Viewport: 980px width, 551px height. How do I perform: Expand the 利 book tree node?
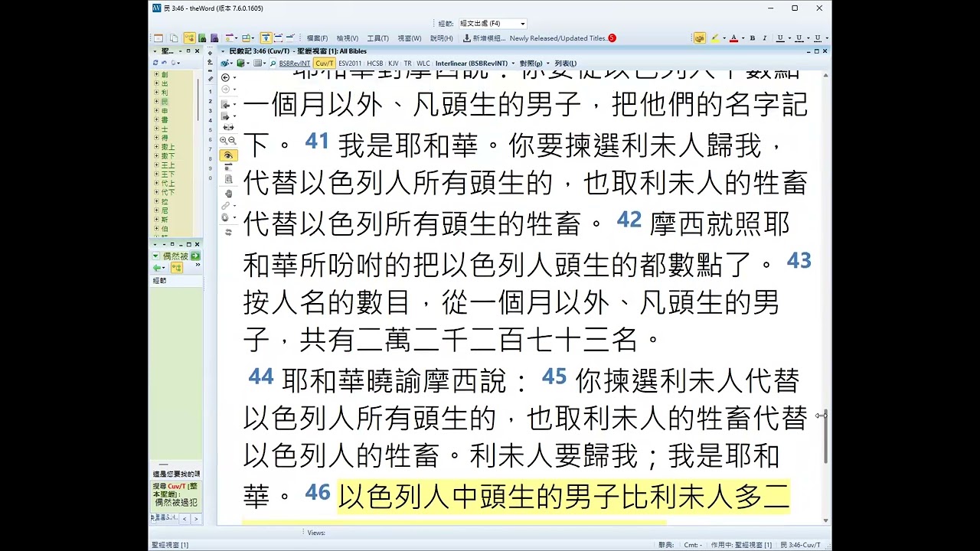coord(156,93)
